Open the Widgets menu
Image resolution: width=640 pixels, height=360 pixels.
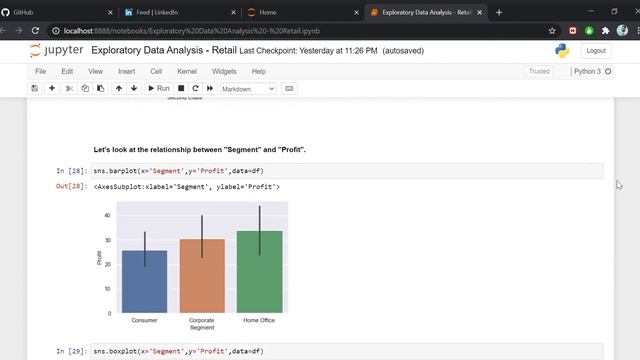click(x=224, y=71)
